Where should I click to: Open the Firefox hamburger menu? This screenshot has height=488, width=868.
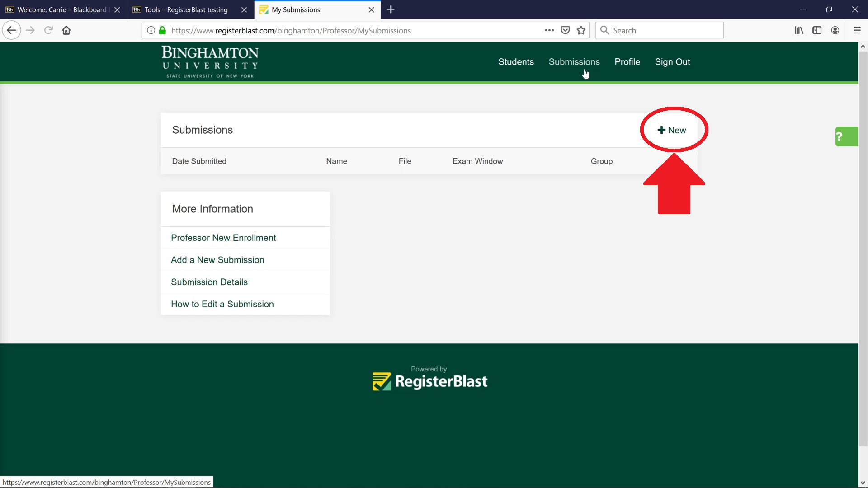pyautogui.click(x=857, y=30)
